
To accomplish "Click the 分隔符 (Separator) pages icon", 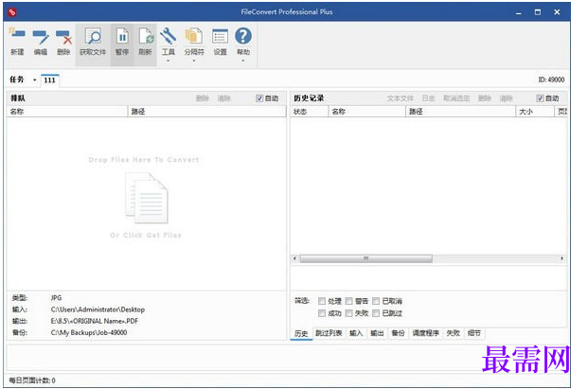I will click(194, 37).
